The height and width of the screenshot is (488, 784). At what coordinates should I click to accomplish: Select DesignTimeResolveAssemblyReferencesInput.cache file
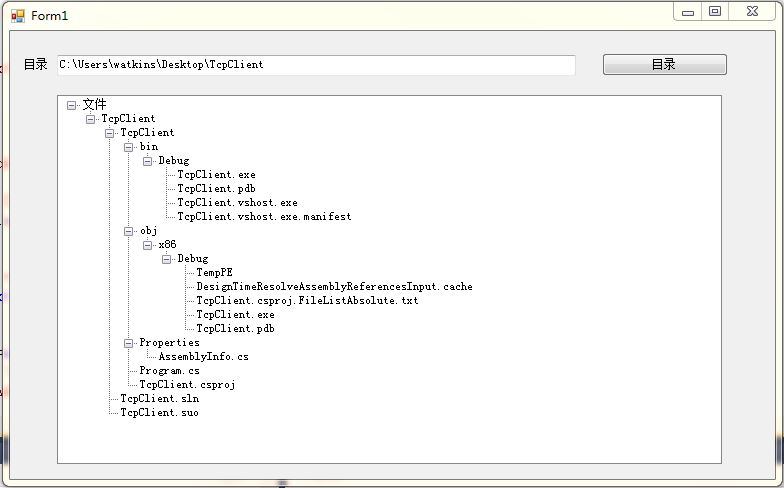pos(334,286)
